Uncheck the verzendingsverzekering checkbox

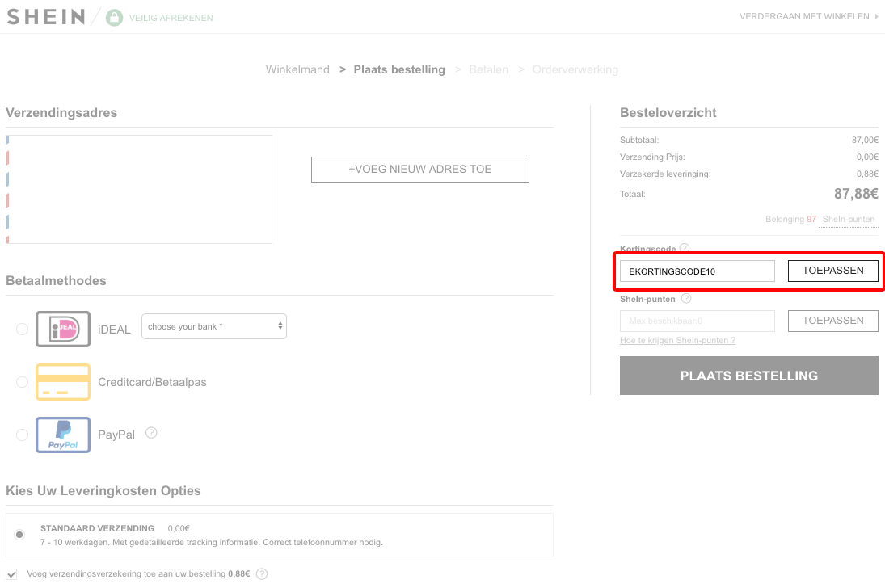pos(18,573)
